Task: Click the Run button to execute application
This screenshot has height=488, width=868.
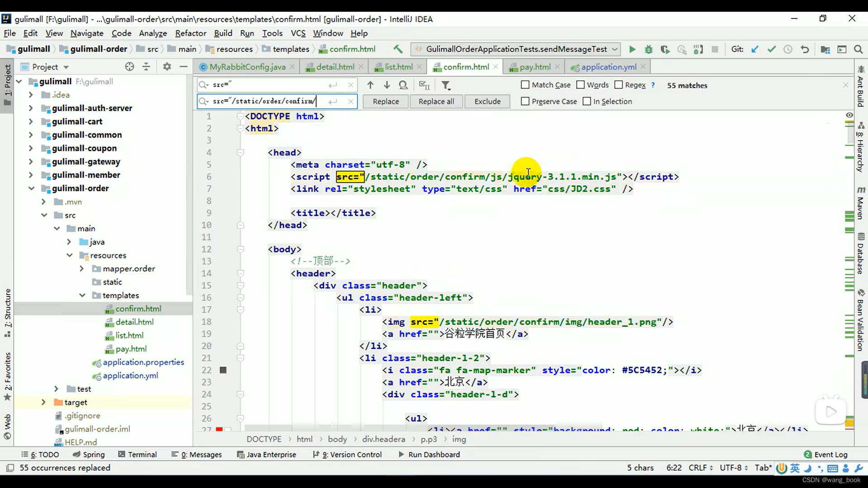Action: point(631,49)
